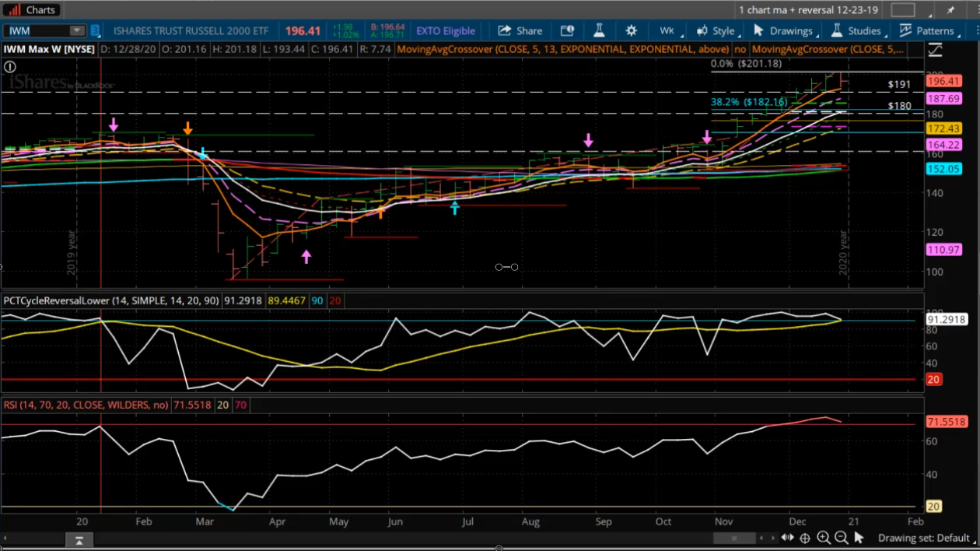Click the 38.2% Fibonacci level label
Image resolution: width=980 pixels, height=551 pixels.
coord(749,102)
